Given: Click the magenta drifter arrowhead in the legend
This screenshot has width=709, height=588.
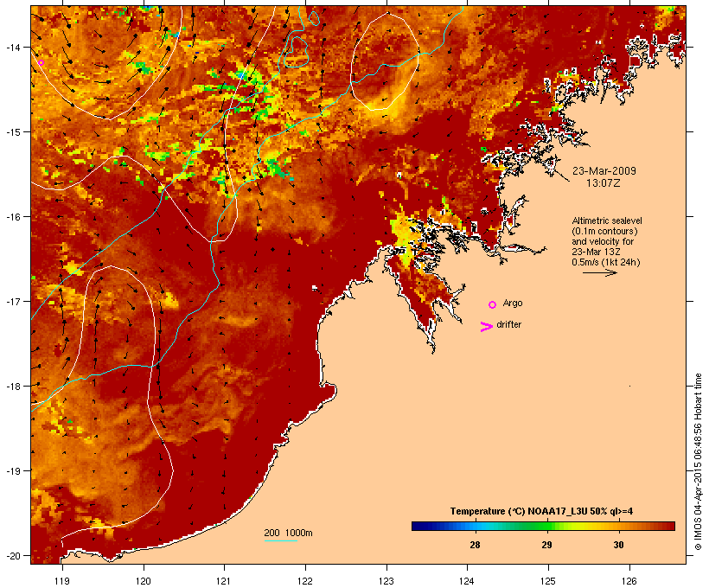Looking at the screenshot, I should pos(487,327).
